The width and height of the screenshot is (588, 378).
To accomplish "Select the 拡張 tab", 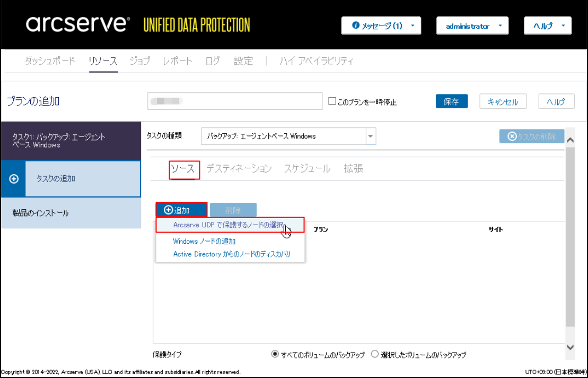I will (353, 169).
